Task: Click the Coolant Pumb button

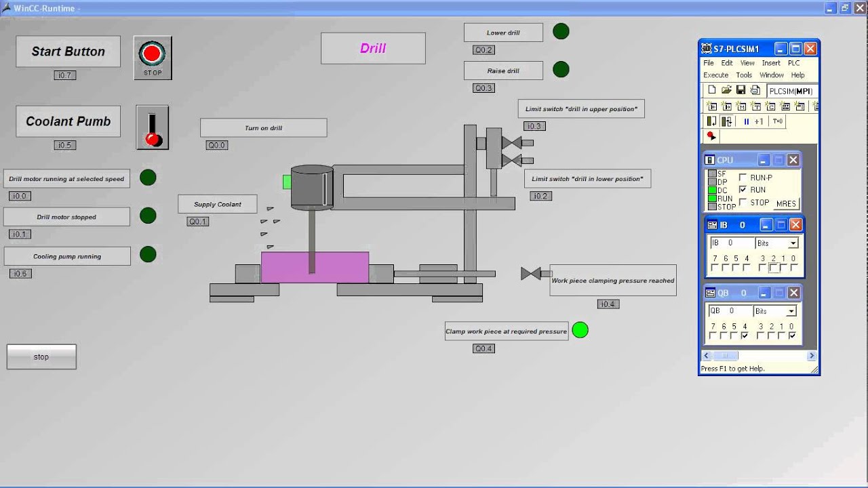Action: [x=68, y=121]
